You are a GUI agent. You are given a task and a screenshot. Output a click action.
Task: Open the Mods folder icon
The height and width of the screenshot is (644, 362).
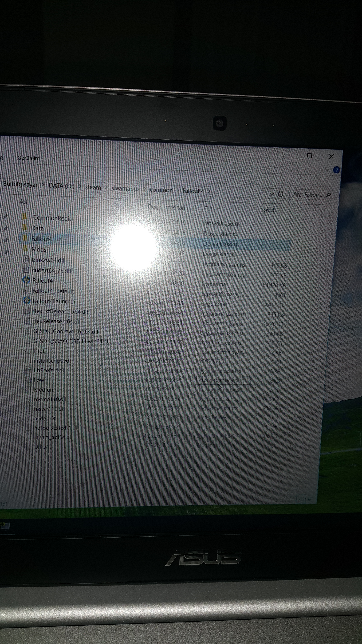[x=25, y=249]
